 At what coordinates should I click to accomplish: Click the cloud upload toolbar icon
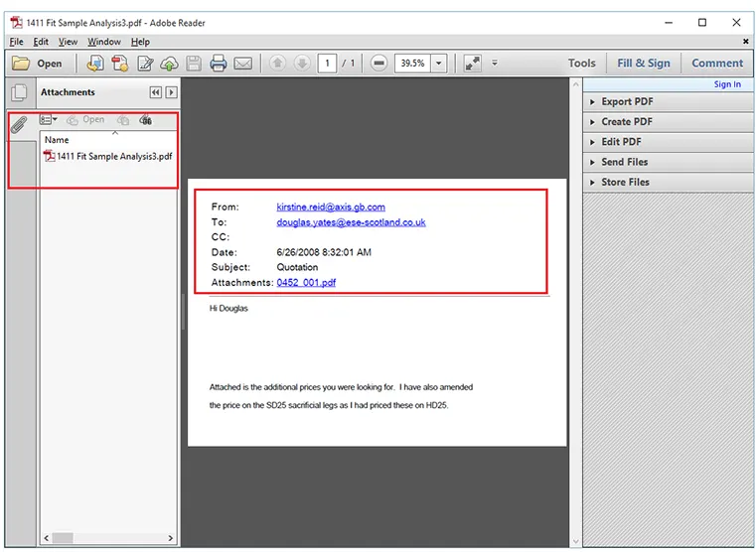[169, 64]
